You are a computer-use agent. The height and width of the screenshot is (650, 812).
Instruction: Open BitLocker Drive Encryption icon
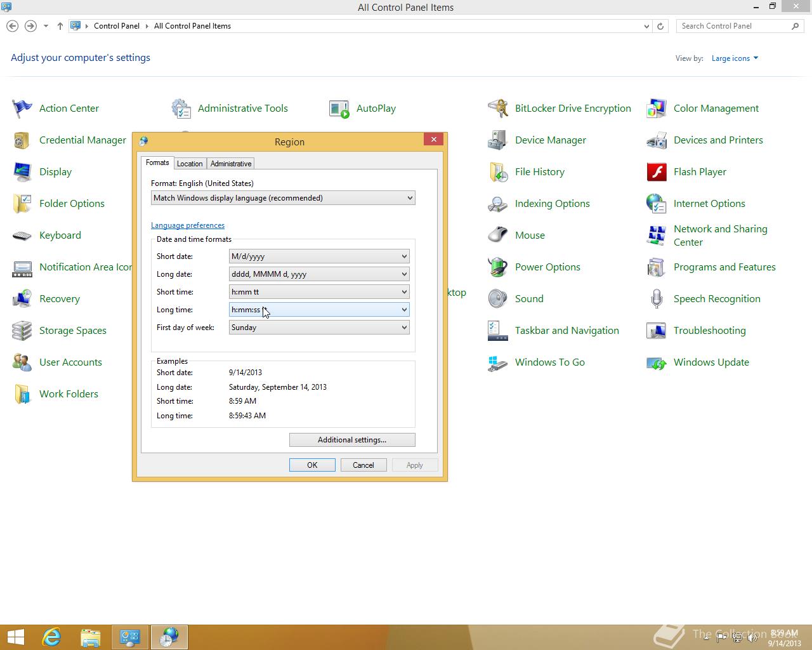498,109
